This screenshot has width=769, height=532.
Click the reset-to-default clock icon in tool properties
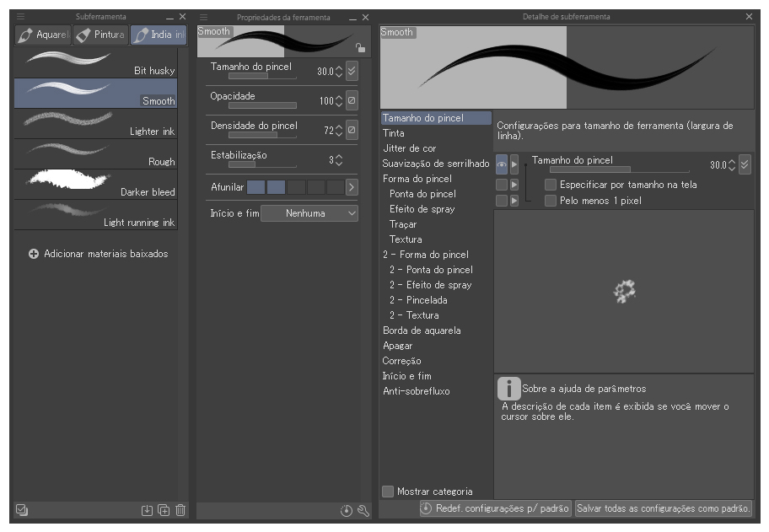pos(347,510)
